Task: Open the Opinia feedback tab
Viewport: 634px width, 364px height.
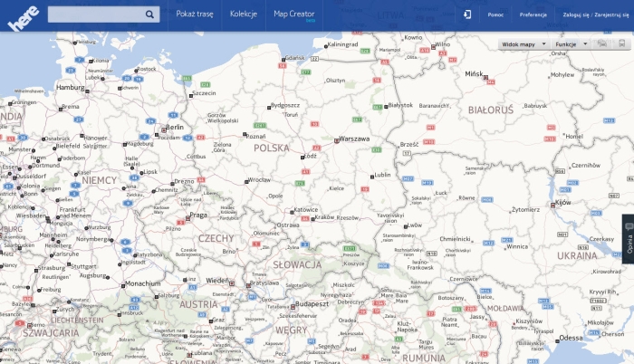Action: pyautogui.click(x=629, y=239)
